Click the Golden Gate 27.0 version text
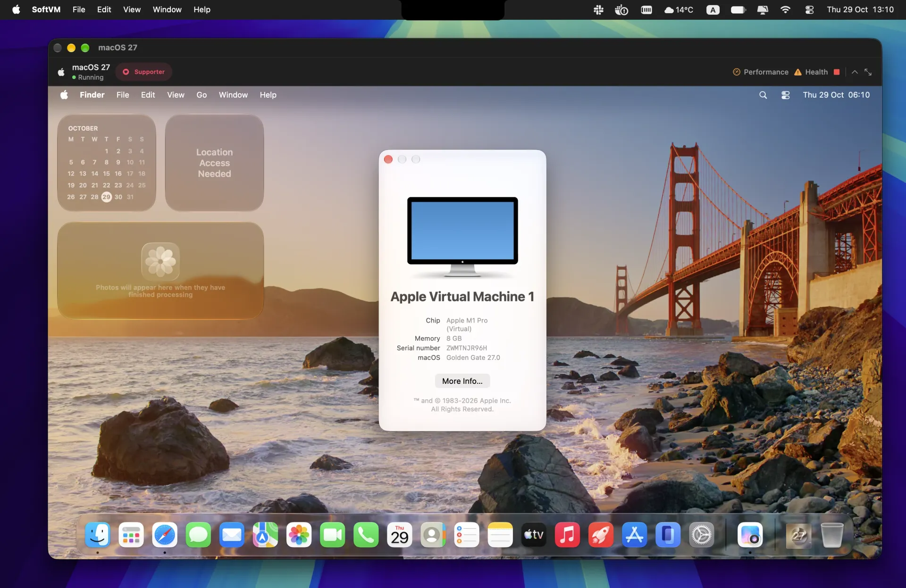This screenshot has height=588, width=906. 473,357
